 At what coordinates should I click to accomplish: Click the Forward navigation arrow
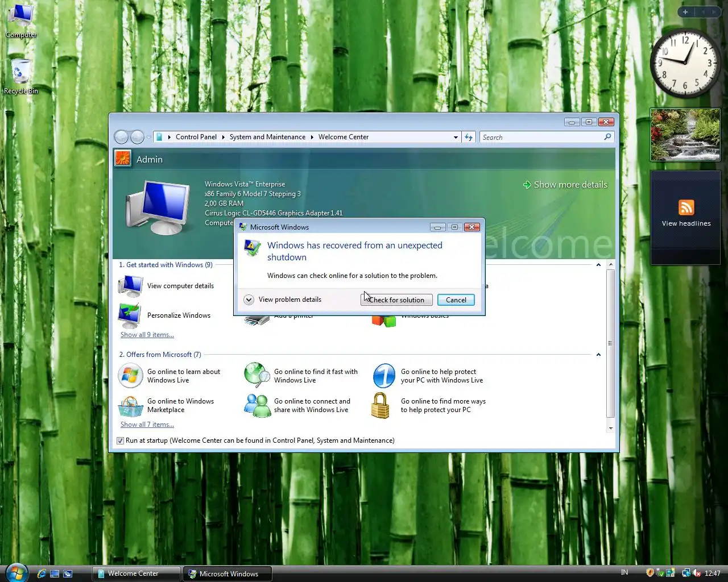tap(137, 137)
